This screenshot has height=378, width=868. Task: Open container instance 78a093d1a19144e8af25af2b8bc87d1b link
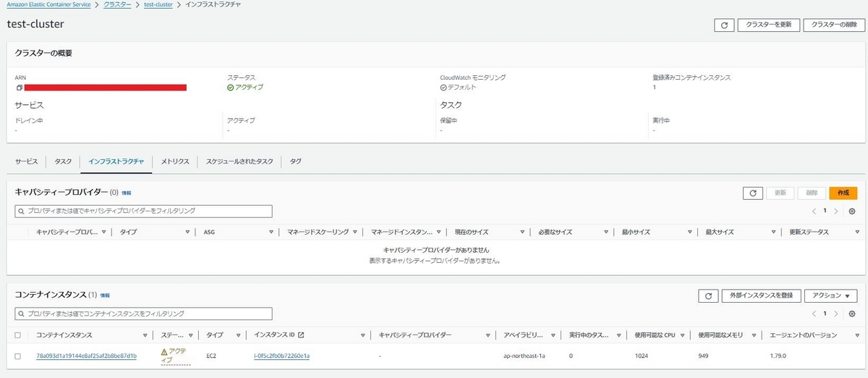click(86, 356)
